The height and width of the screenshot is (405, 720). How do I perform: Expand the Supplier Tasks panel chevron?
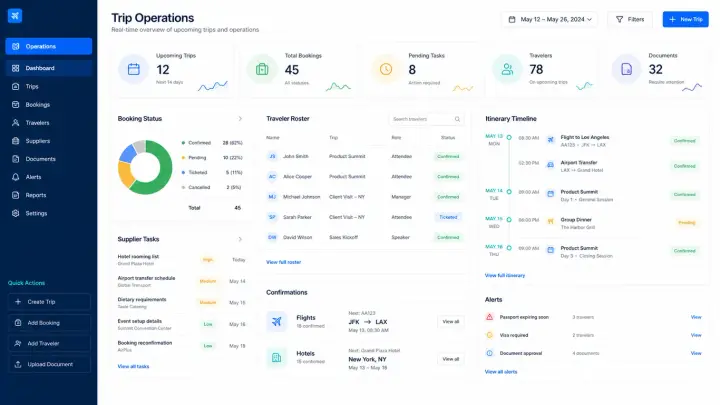[x=240, y=239]
